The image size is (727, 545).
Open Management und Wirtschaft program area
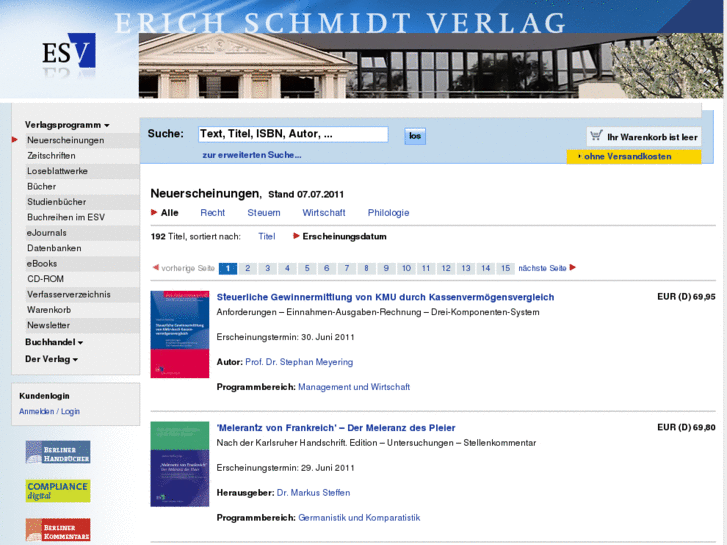354,387
